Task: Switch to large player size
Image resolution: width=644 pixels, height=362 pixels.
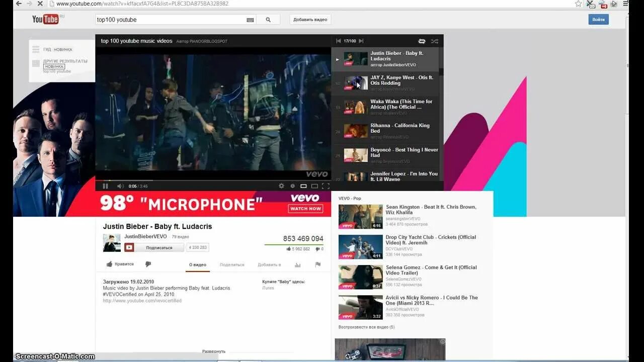Action: click(x=314, y=186)
